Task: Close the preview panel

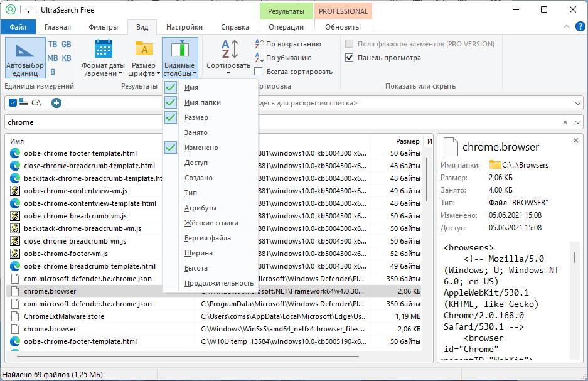Action: [x=575, y=140]
